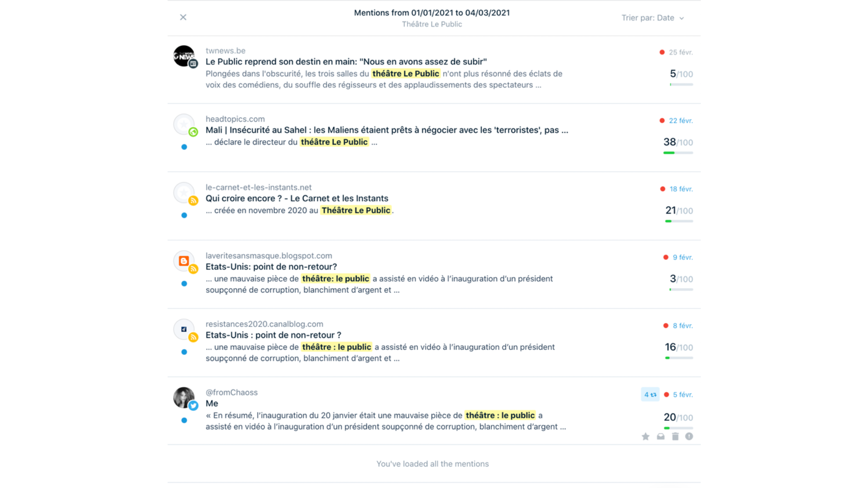
Task: Click the 38/100 influence score bar
Action: click(x=678, y=153)
